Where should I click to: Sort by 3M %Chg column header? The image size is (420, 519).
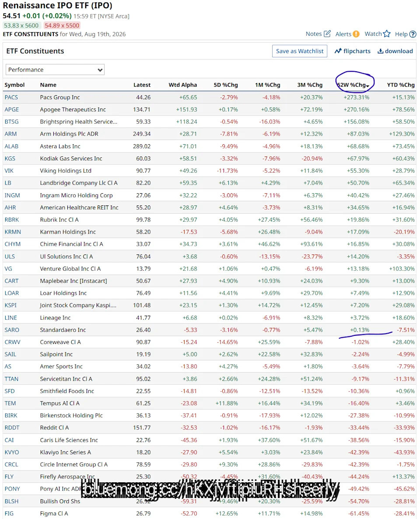click(x=310, y=85)
